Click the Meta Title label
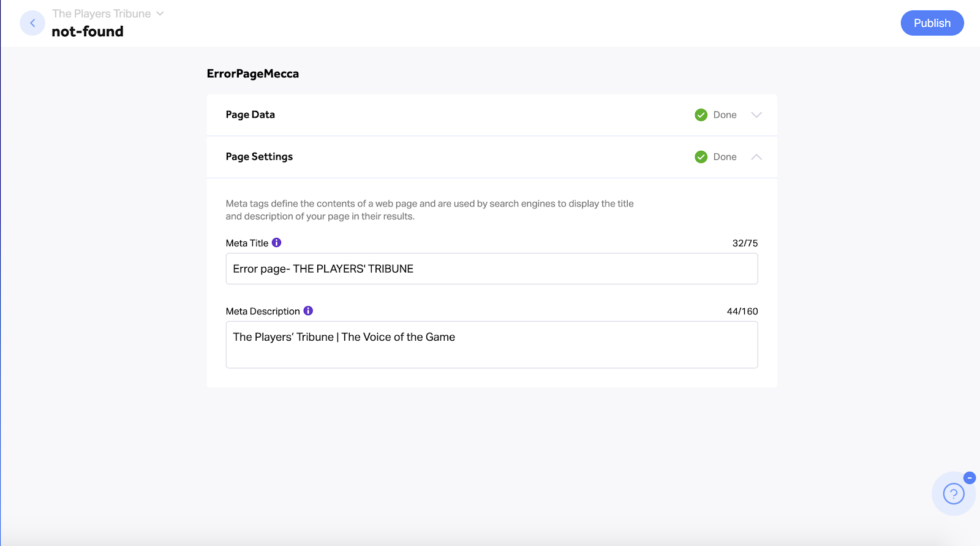The image size is (980, 546). tap(247, 243)
